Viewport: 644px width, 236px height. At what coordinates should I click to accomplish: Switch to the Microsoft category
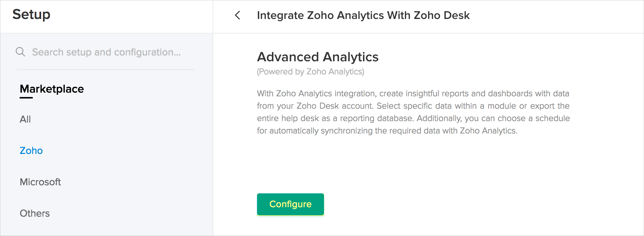(x=40, y=182)
